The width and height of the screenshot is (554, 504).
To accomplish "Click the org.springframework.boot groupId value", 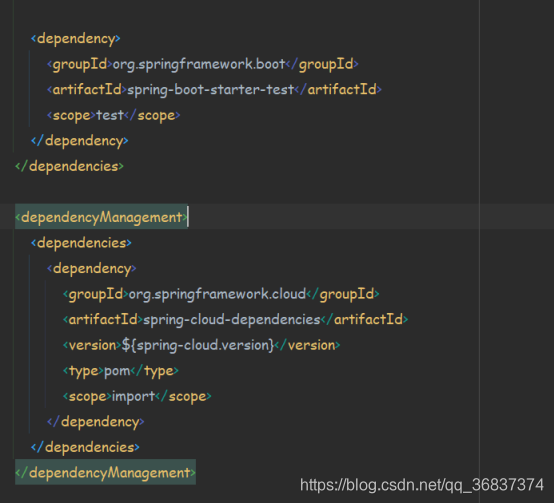I will (199, 64).
